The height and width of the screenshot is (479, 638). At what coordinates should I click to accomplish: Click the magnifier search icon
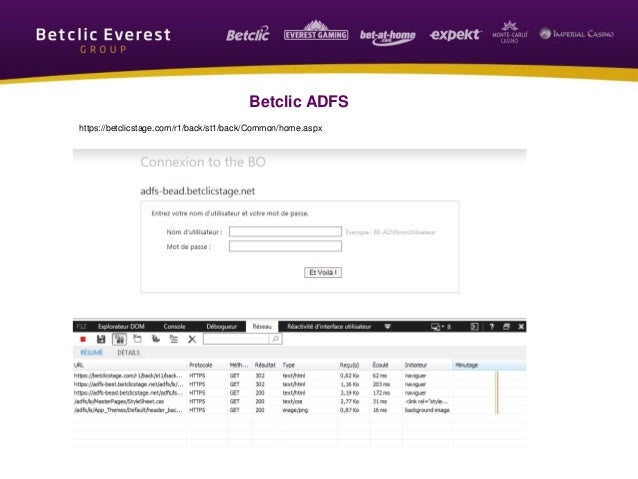(275, 339)
